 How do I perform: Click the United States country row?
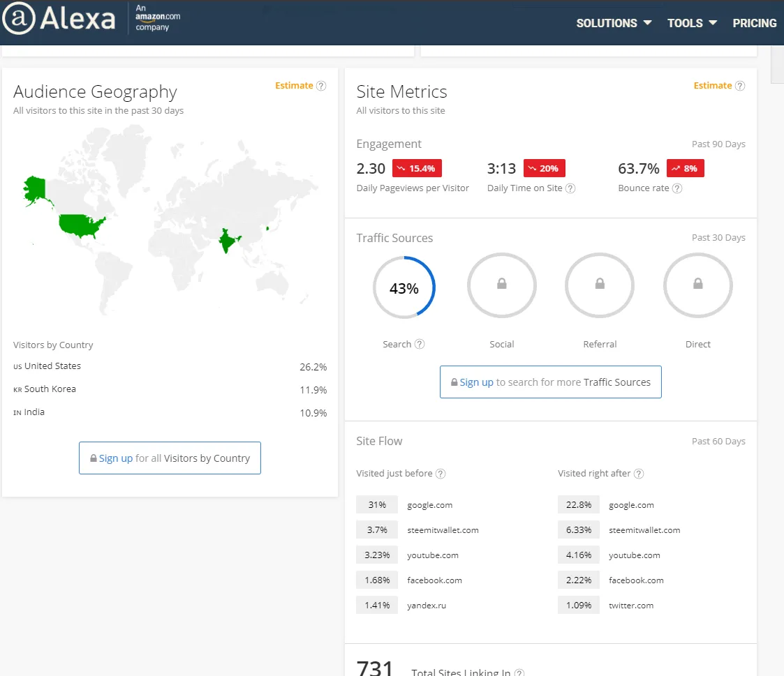click(x=170, y=367)
